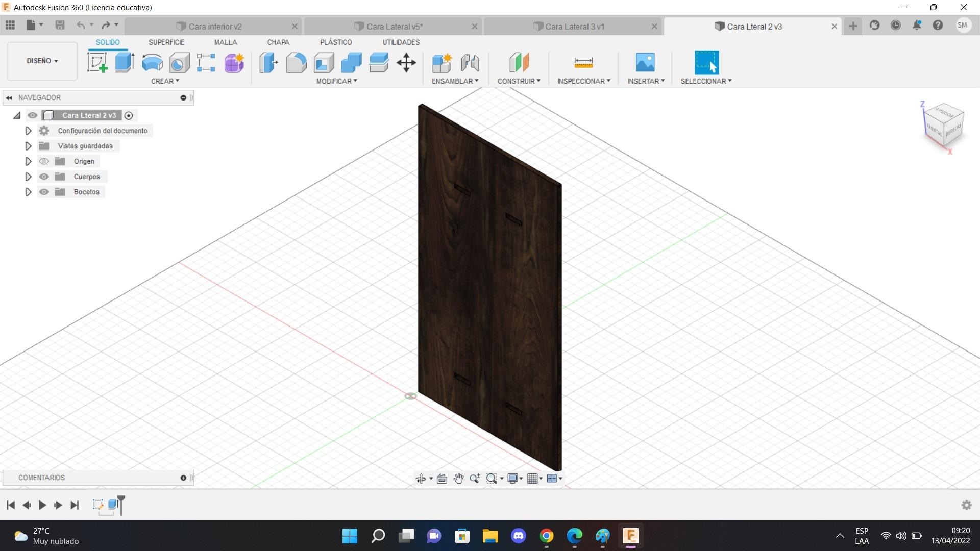Viewport: 980px width, 551px height.
Task: Activate the Move/Copy tool icon
Action: tap(406, 63)
